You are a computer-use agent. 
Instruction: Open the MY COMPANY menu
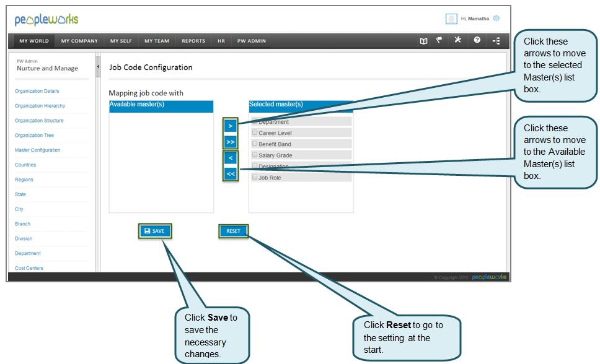(x=79, y=41)
